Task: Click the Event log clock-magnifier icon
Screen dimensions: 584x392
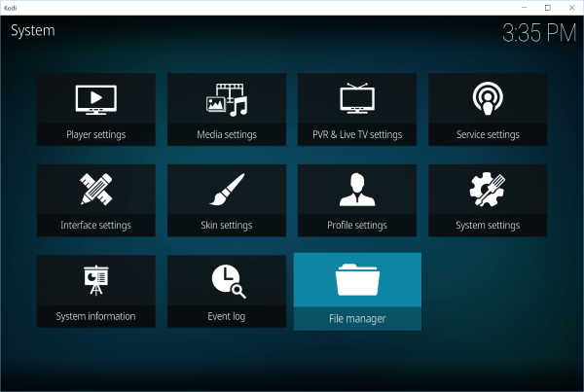Action: click(227, 280)
